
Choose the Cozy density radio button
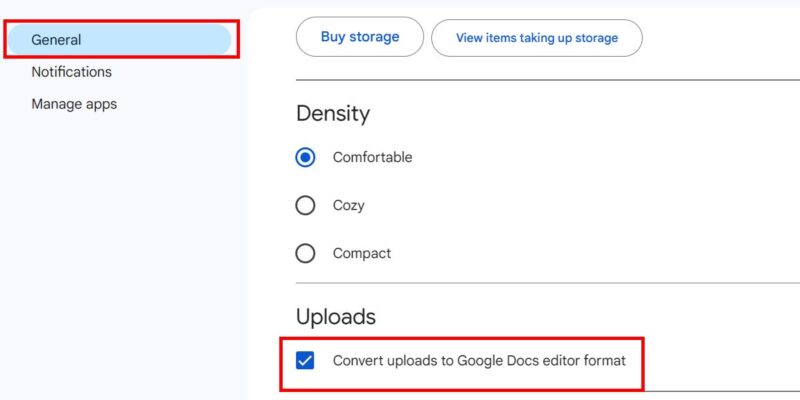tap(306, 205)
